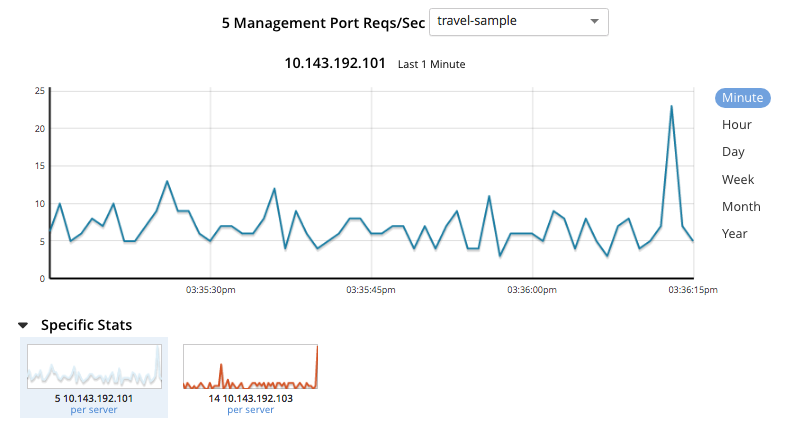Select the Minute time range
The width and height of the screenshot is (793, 437).
(742, 98)
